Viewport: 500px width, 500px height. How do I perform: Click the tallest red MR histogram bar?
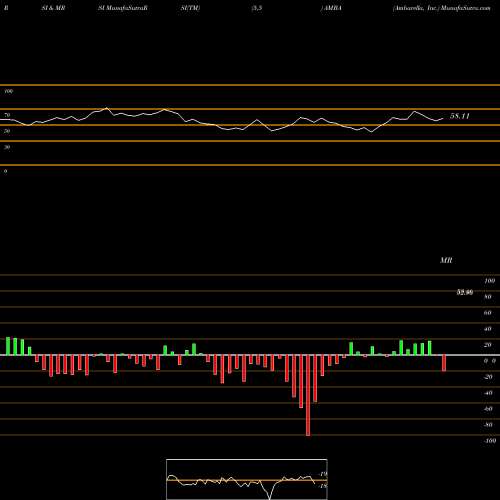308,395
